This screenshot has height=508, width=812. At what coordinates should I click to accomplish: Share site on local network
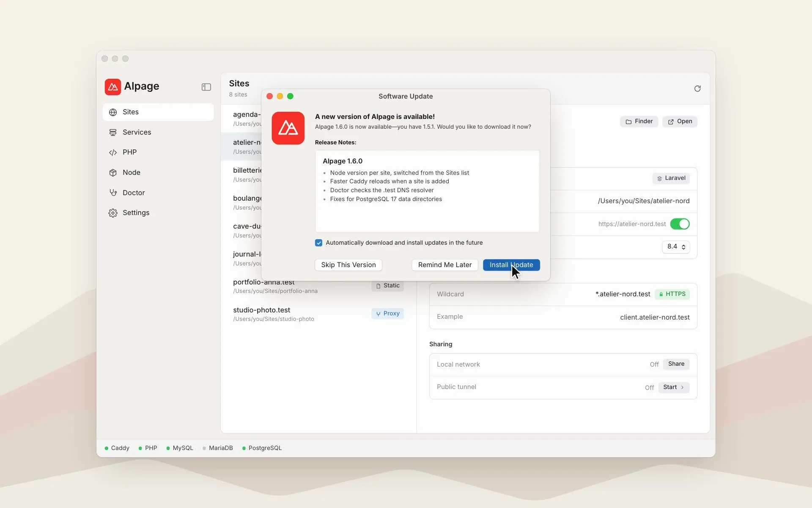tap(676, 364)
